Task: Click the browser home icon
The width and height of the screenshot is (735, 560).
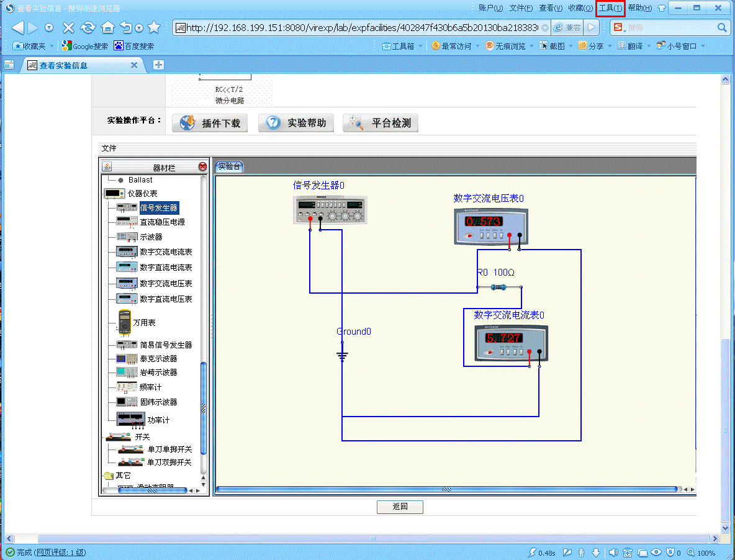Action: pyautogui.click(x=108, y=28)
